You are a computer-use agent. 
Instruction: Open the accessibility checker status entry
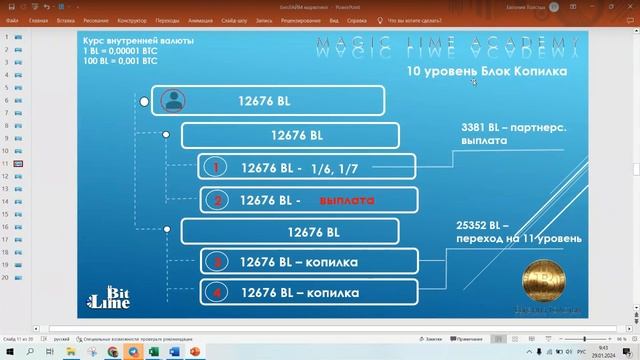[134, 339]
